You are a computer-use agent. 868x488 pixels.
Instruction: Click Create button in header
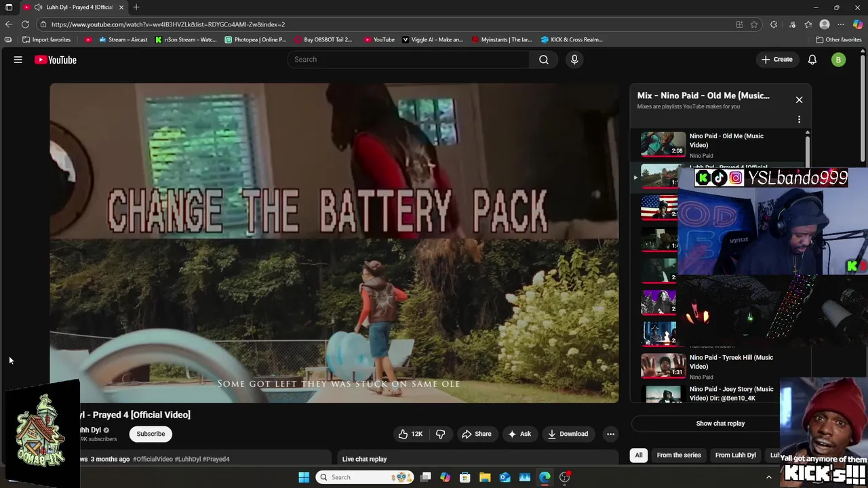[x=776, y=60]
